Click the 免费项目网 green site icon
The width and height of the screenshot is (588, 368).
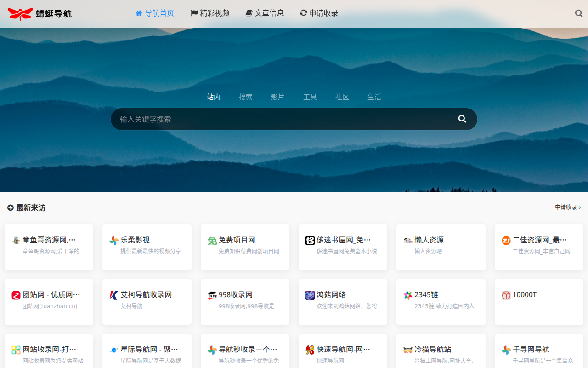[x=212, y=241]
